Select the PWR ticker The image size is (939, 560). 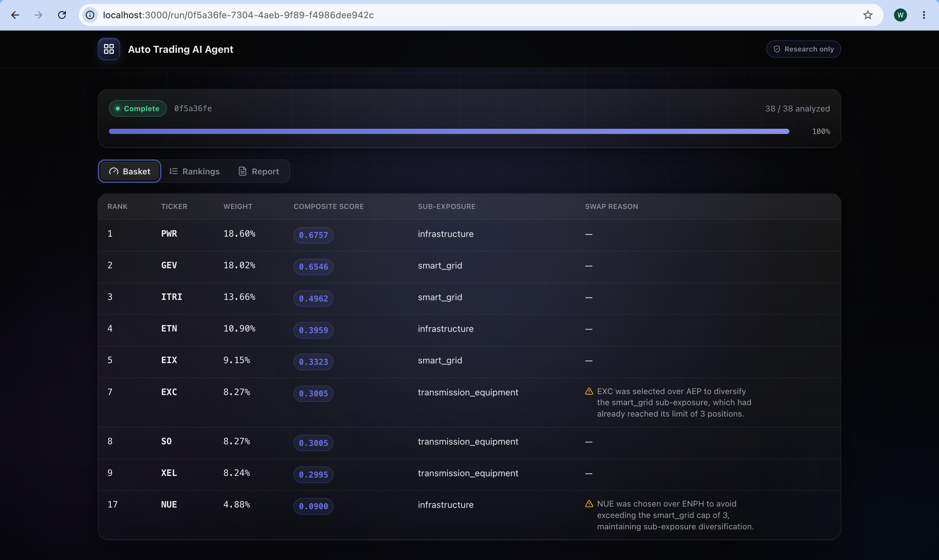click(169, 234)
